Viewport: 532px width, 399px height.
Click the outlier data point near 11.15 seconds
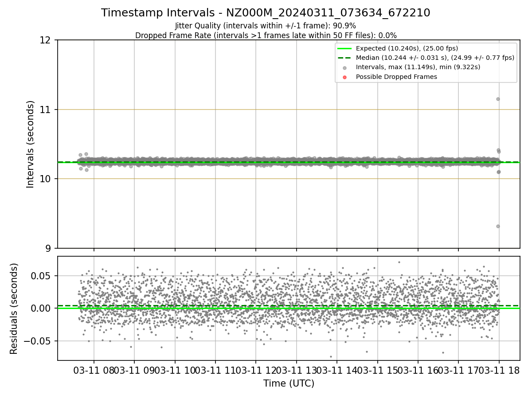498,99
